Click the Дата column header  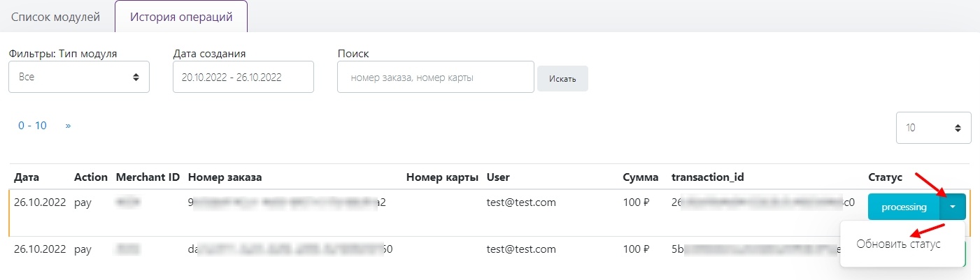[x=27, y=177]
